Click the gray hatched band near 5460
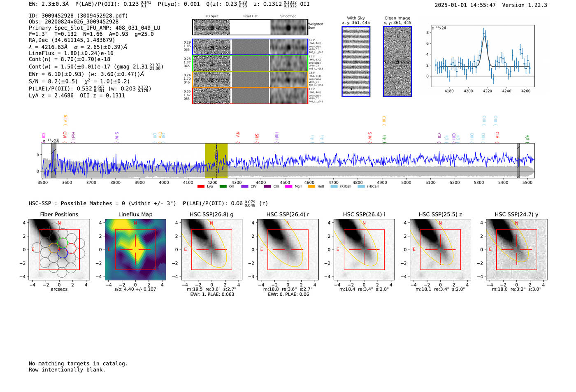 [518, 161]
